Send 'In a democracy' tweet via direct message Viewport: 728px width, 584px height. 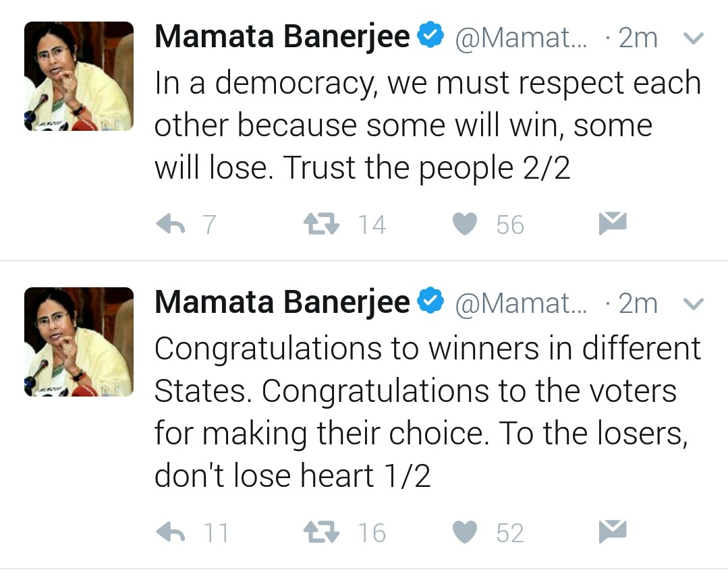click(x=613, y=223)
